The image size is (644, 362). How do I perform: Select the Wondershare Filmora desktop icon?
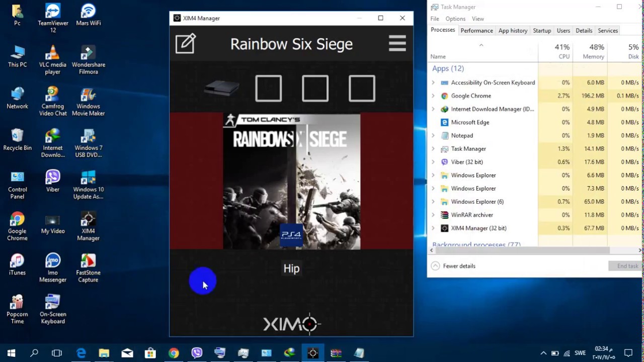pyautogui.click(x=88, y=60)
